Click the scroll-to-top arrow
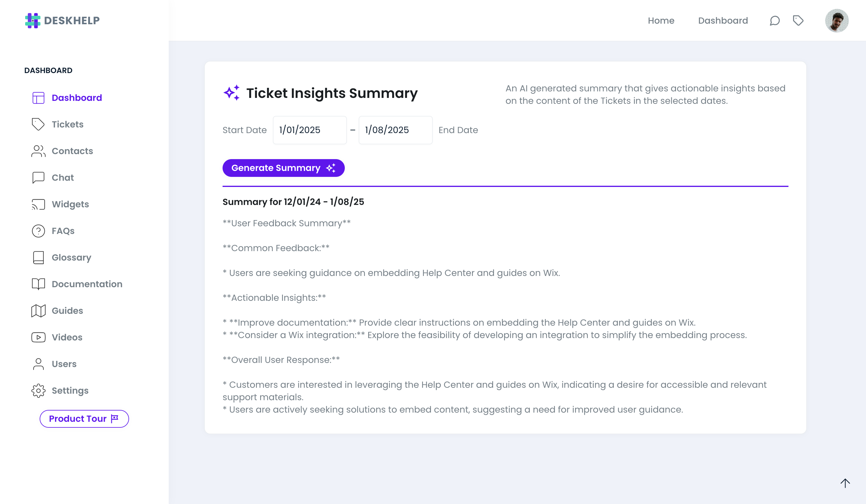866x504 pixels. 845,483
